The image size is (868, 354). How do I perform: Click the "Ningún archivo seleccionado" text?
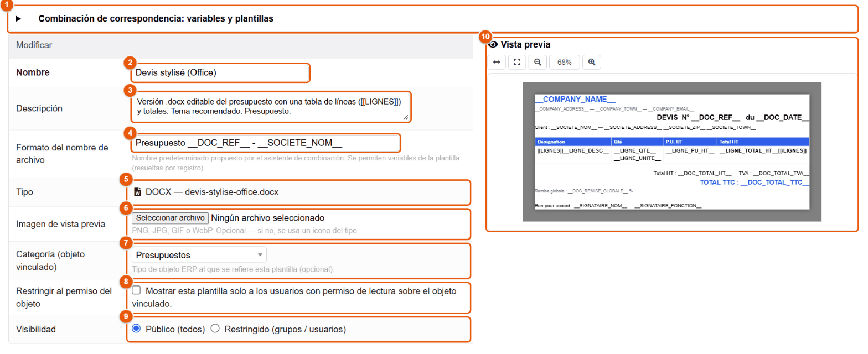[268, 218]
